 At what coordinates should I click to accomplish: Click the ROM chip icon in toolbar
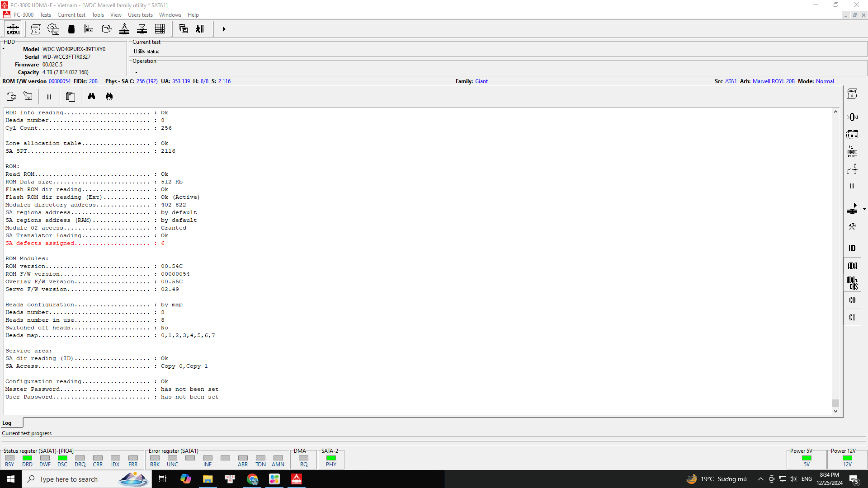pyautogui.click(x=71, y=29)
